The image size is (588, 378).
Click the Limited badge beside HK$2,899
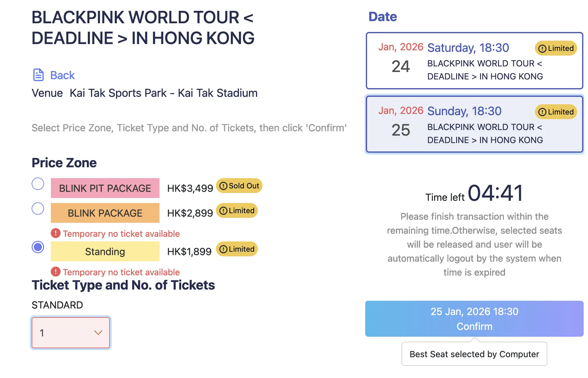pyautogui.click(x=237, y=210)
